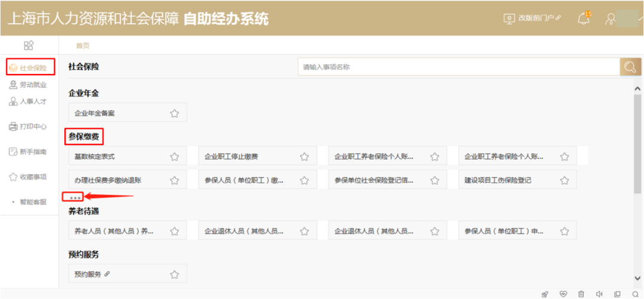The height and width of the screenshot is (299, 644).
Task: Open 参保单位社会保险登记信… item
Action: (x=388, y=180)
